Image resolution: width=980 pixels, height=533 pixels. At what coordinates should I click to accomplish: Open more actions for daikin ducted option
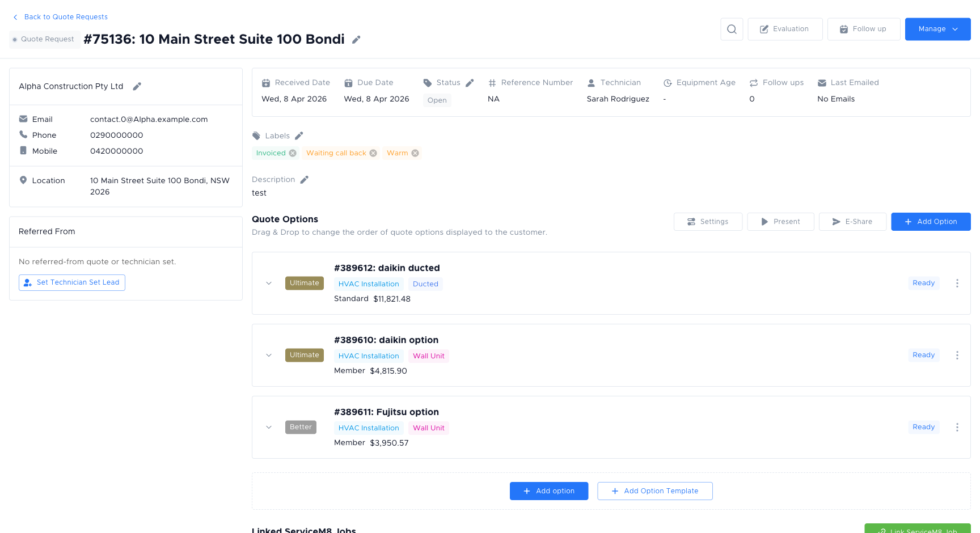pyautogui.click(x=957, y=283)
